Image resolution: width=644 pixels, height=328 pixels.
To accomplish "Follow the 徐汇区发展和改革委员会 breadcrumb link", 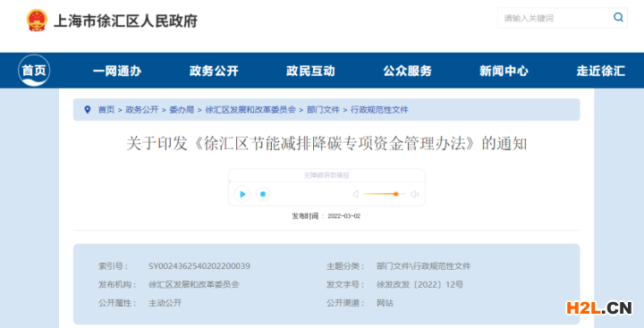I will (250, 110).
